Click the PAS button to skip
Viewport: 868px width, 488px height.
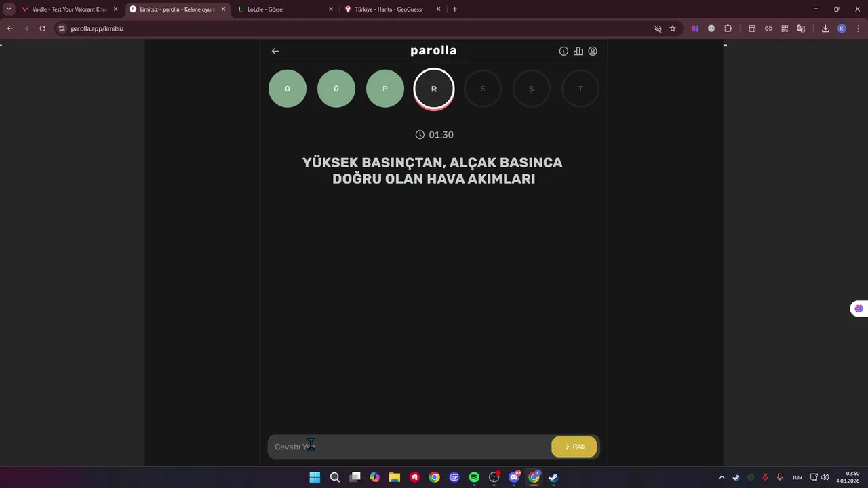tap(574, 447)
